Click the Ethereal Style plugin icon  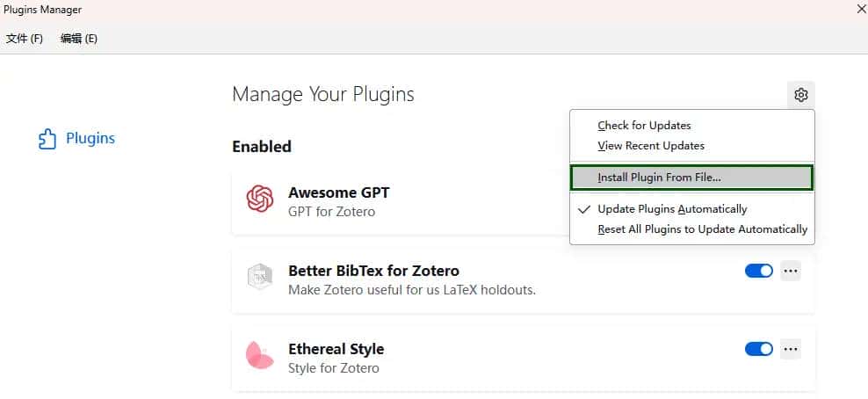coord(260,356)
